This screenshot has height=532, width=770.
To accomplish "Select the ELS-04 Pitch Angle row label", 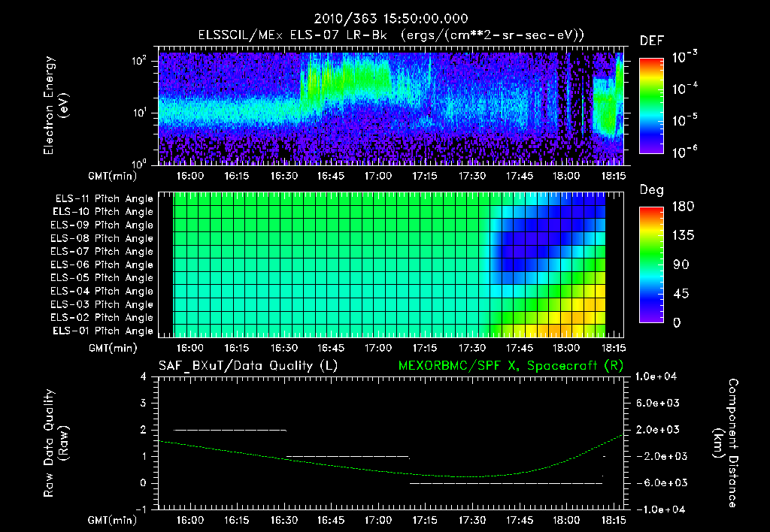I will point(102,291).
